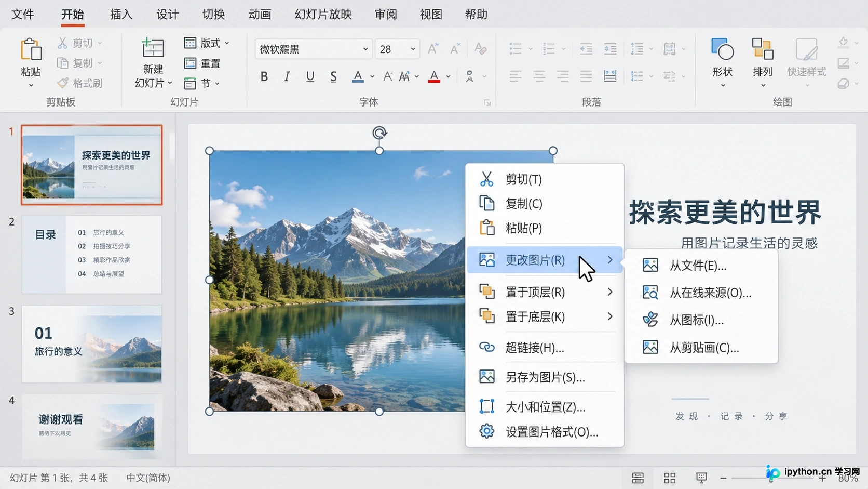868x489 pixels.
Task: Click 超链接(H)... context menu entry
Action: 544,348
